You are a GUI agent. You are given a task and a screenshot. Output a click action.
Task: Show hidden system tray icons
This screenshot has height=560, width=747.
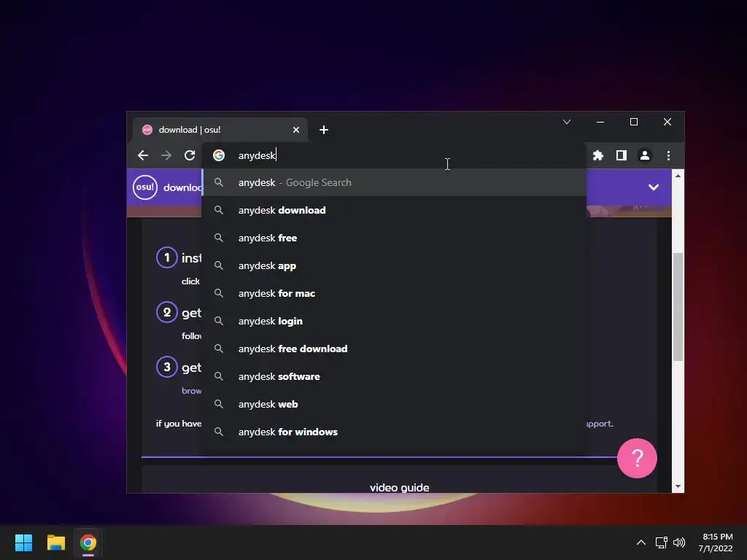pos(641,542)
